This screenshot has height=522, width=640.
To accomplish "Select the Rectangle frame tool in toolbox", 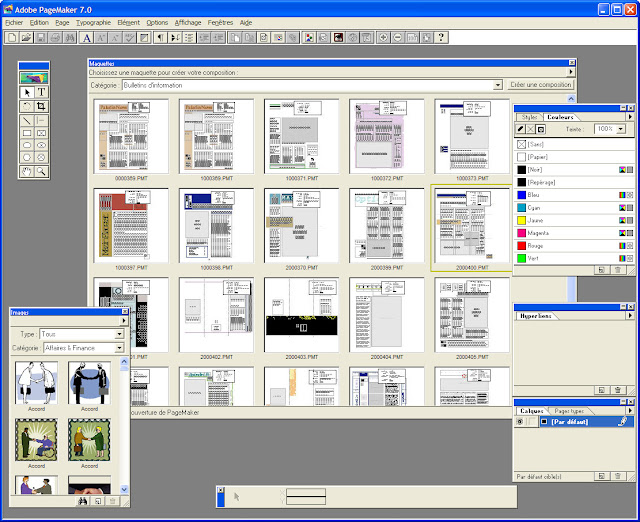I will coord(41,133).
